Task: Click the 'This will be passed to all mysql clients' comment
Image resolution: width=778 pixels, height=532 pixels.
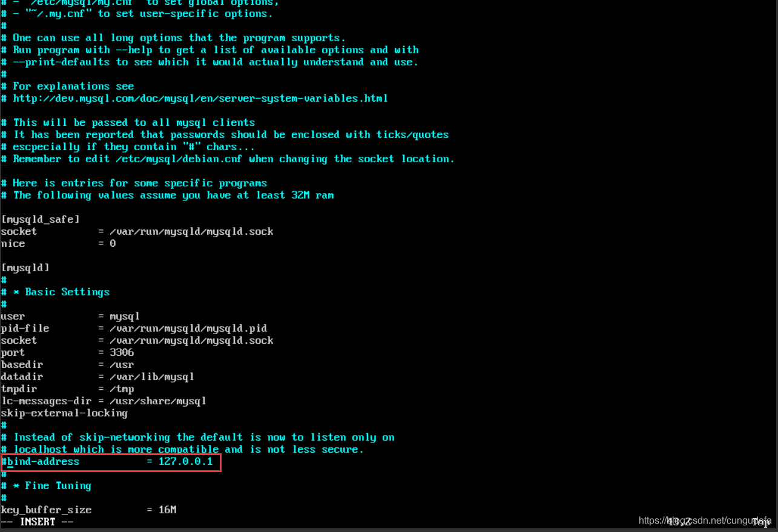Action: click(x=128, y=123)
